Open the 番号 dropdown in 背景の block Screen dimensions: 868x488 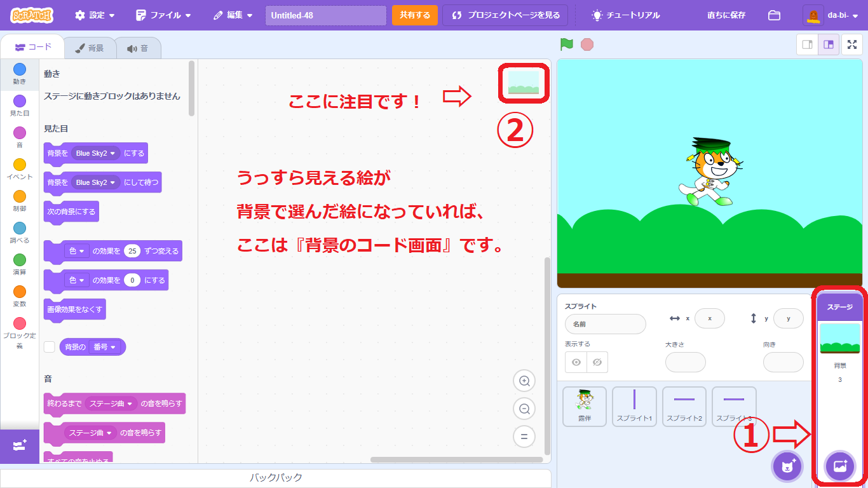pos(105,347)
